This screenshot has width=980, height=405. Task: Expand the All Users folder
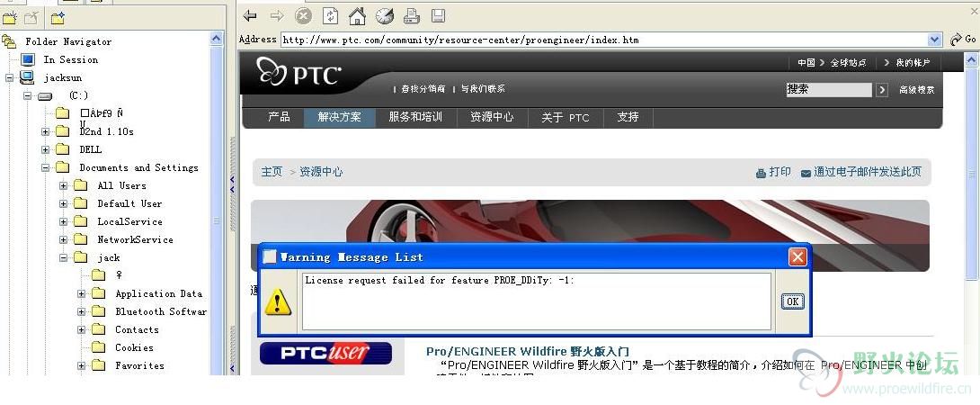pos(64,186)
